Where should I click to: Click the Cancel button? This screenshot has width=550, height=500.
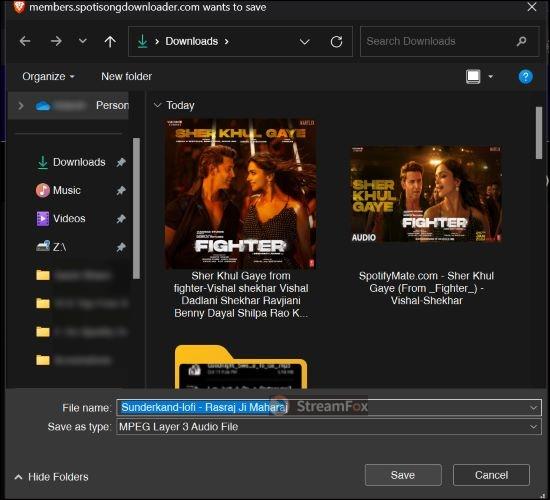[x=491, y=475]
